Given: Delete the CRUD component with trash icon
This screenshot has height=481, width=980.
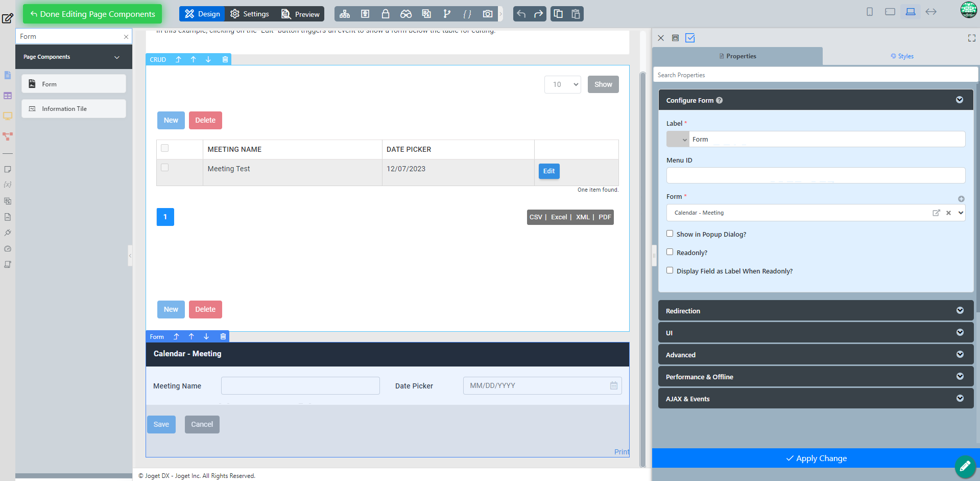Looking at the screenshot, I should [225, 59].
